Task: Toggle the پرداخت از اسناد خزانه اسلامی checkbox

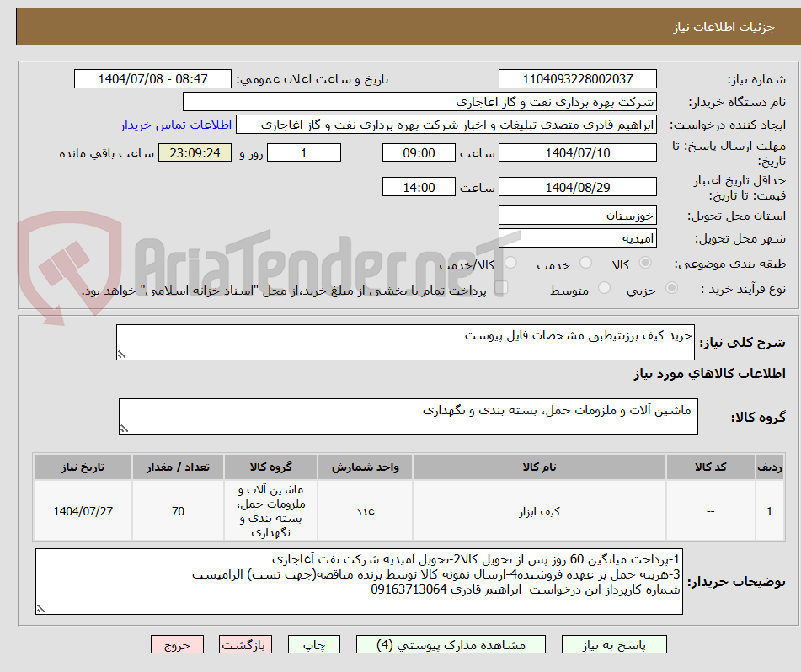Action: pyautogui.click(x=499, y=288)
